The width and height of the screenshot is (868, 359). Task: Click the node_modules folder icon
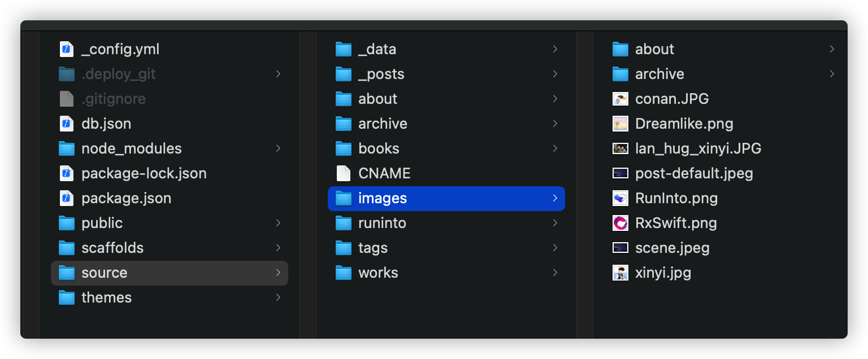[x=67, y=148]
